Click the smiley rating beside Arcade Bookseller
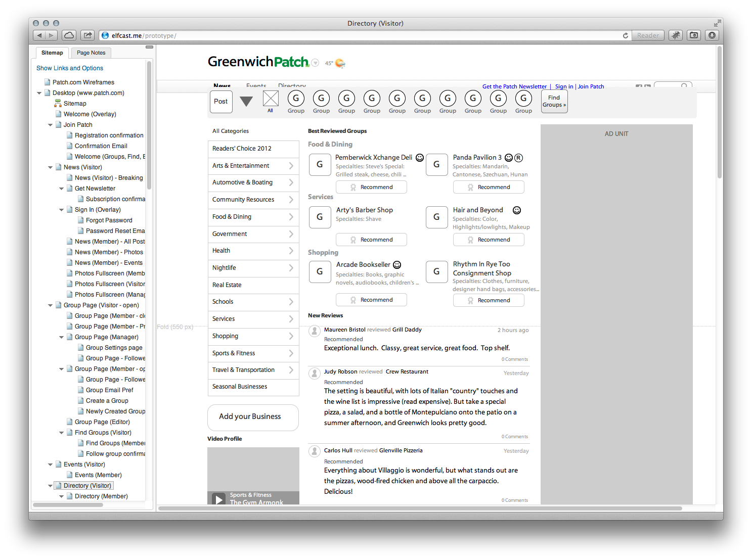The height and width of the screenshot is (560, 752). click(397, 264)
